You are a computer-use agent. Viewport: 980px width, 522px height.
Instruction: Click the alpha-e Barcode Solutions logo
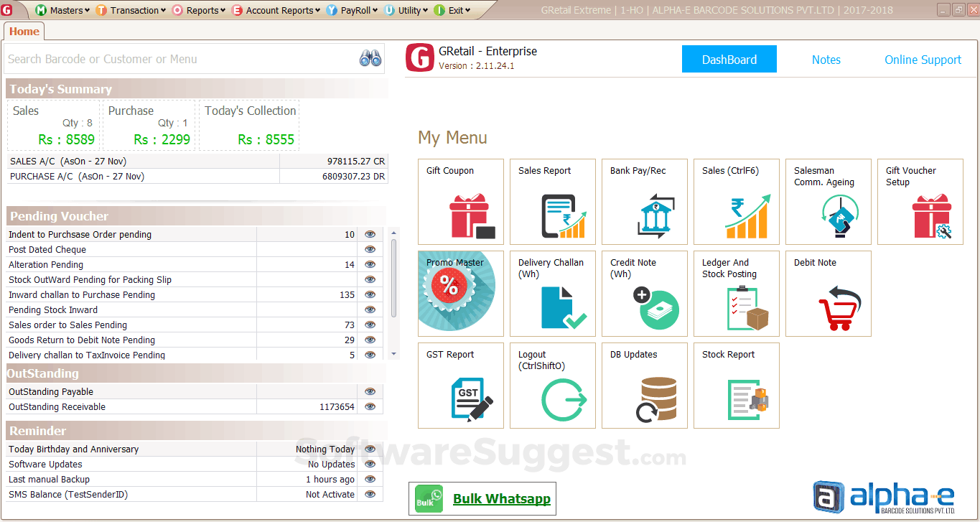885,498
